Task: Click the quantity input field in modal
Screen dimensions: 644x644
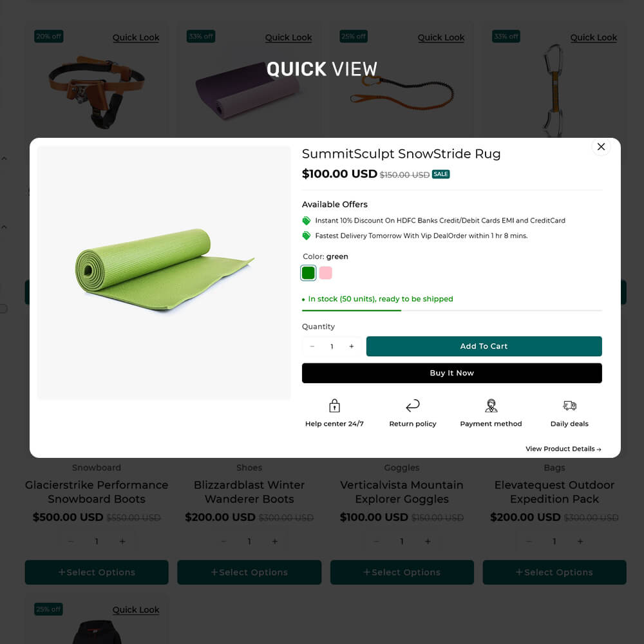Action: tap(332, 346)
